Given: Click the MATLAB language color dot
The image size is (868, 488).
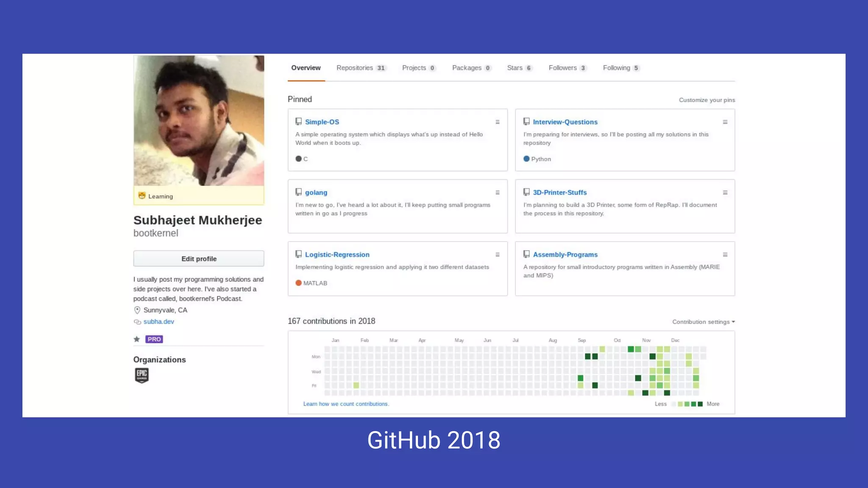Looking at the screenshot, I should 298,283.
